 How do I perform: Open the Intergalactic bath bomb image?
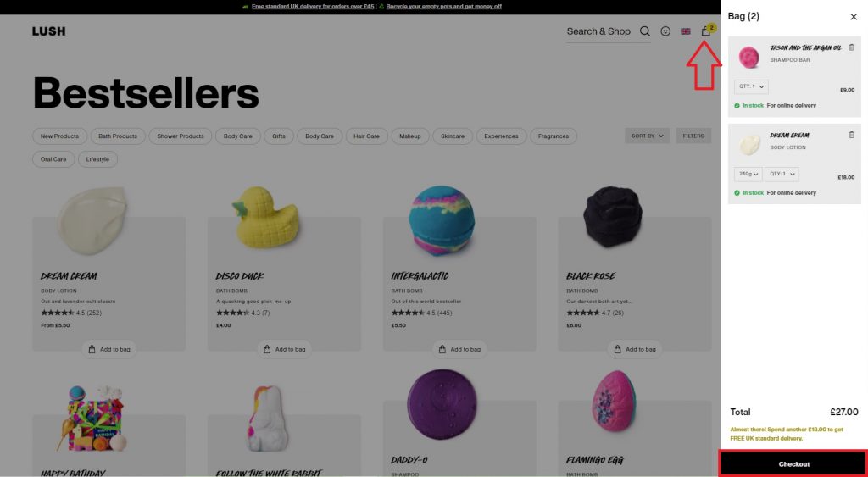pos(441,219)
